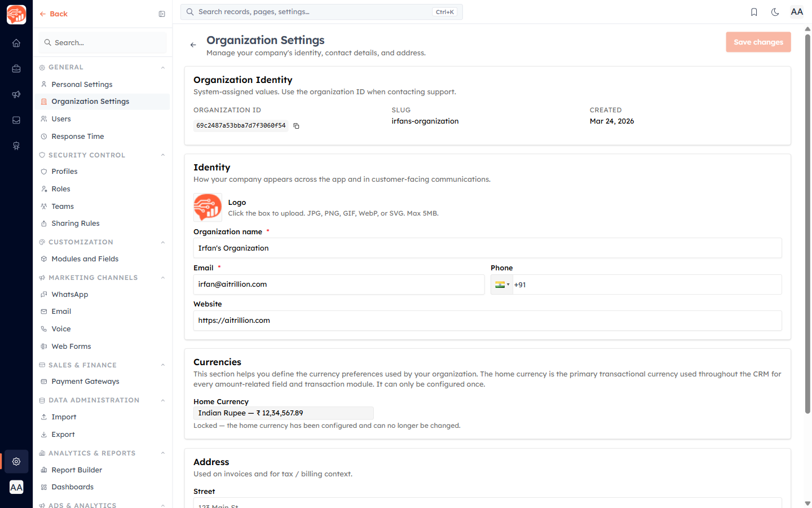Open the home icon in left rail
Viewport: 812px width, 508px height.
16,43
